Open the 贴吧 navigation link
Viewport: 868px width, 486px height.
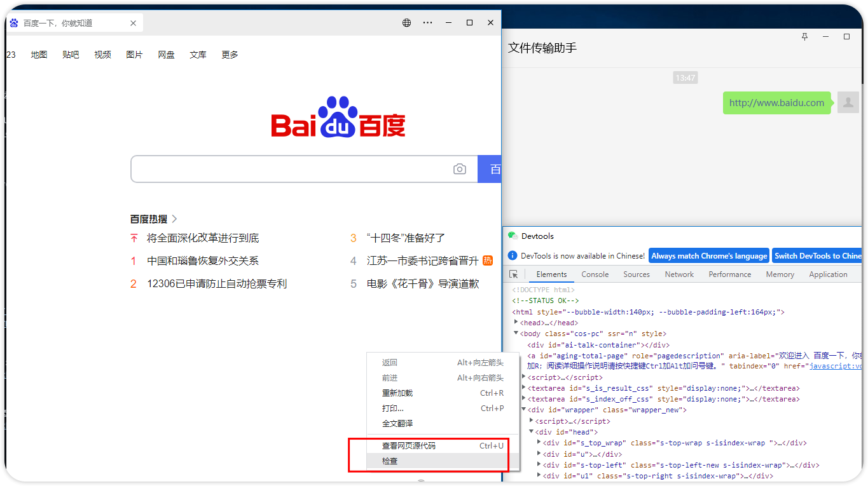point(71,55)
